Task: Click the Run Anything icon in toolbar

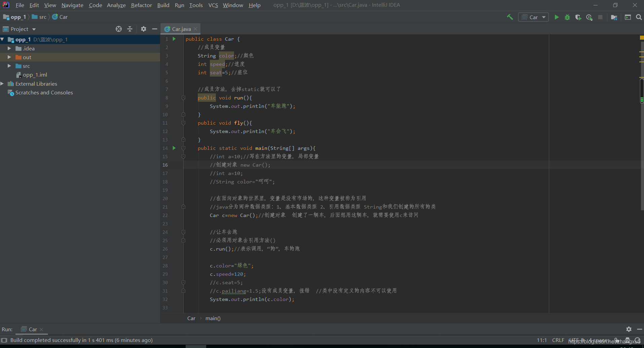Action: tap(628, 17)
